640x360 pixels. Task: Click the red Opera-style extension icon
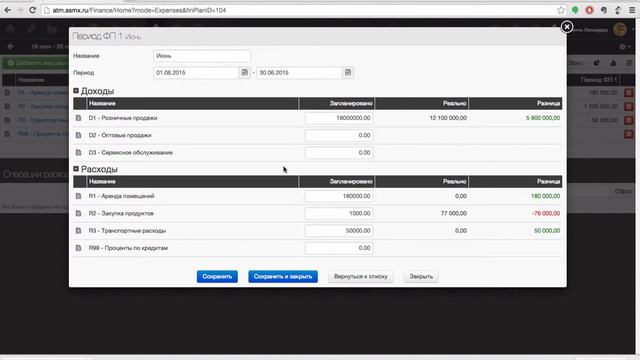tap(589, 10)
